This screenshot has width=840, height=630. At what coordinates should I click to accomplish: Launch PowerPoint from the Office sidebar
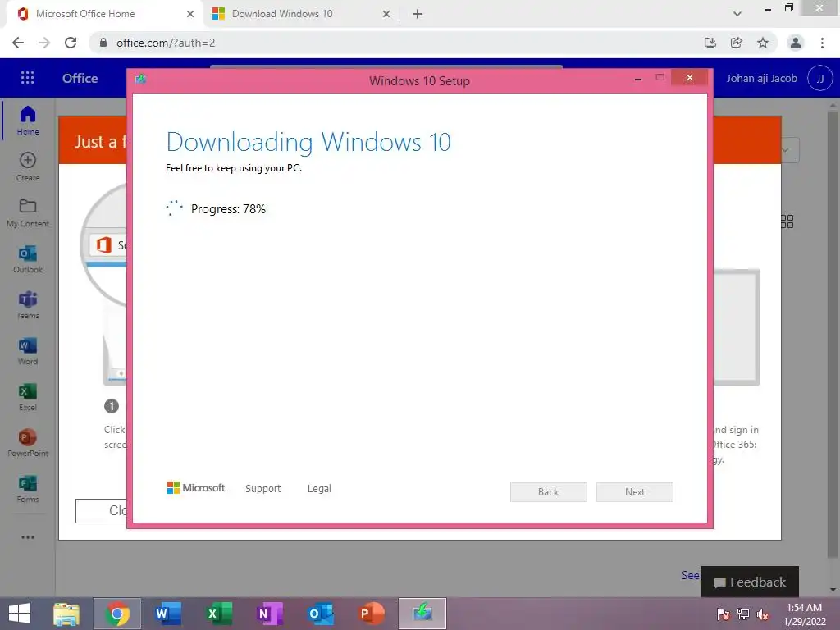[28, 443]
